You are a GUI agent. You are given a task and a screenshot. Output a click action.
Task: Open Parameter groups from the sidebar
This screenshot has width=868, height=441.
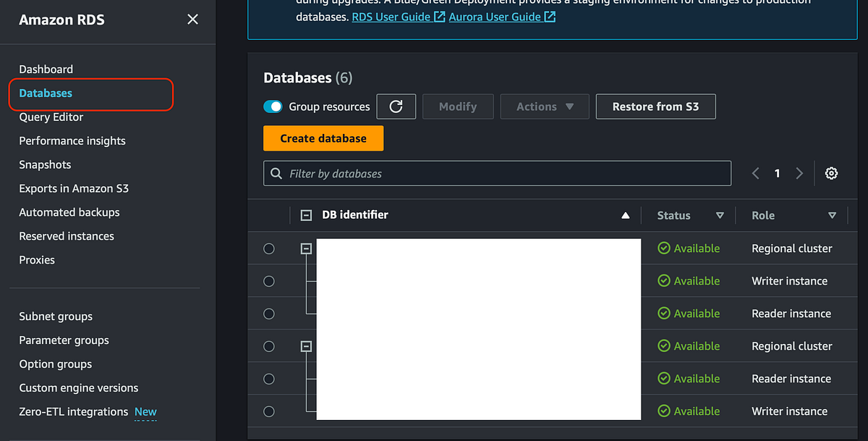[64, 340]
